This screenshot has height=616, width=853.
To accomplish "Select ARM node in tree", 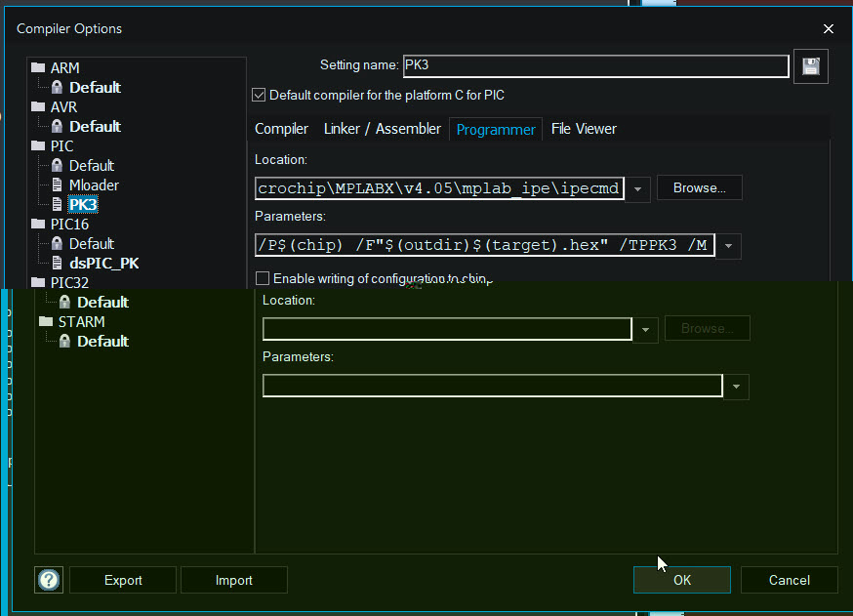I will click(64, 68).
